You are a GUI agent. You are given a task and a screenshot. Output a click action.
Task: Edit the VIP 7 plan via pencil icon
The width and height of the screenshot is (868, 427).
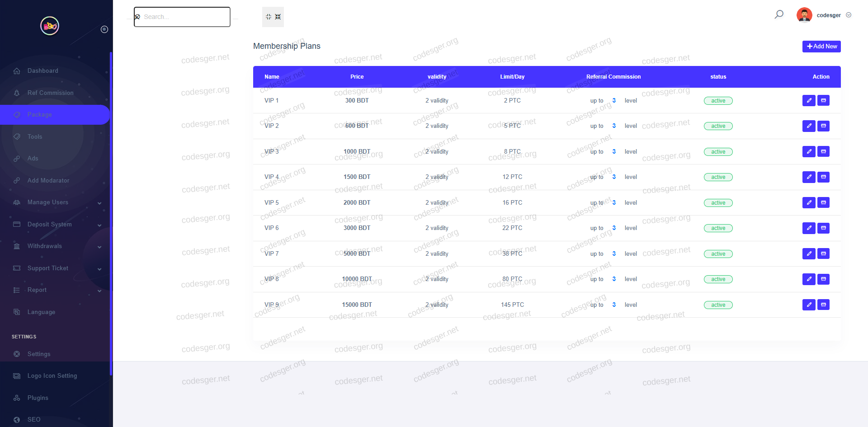[x=809, y=253]
